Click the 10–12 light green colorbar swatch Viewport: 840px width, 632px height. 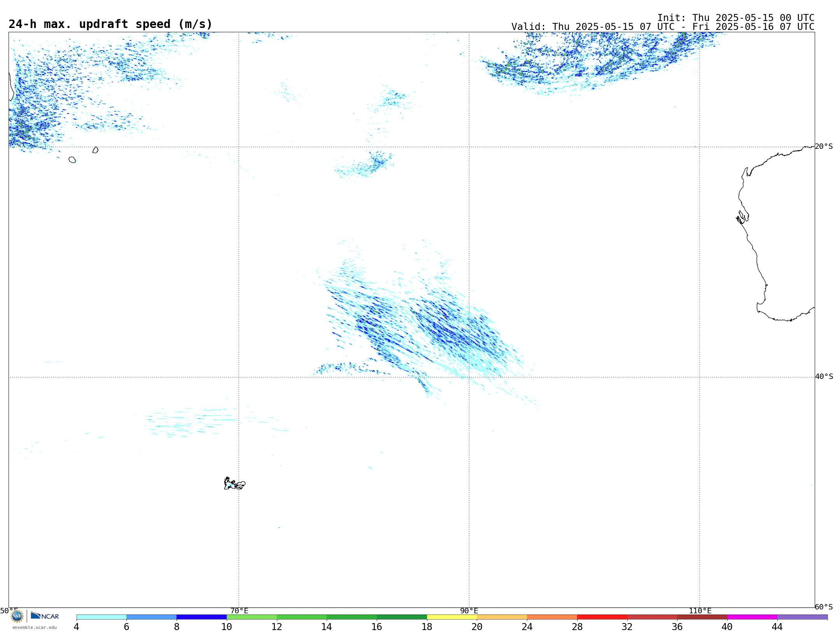coord(252,617)
